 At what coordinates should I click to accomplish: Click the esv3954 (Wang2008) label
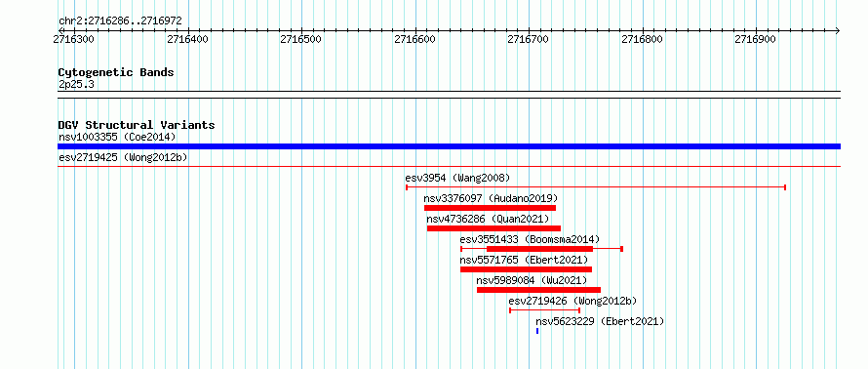(x=457, y=178)
